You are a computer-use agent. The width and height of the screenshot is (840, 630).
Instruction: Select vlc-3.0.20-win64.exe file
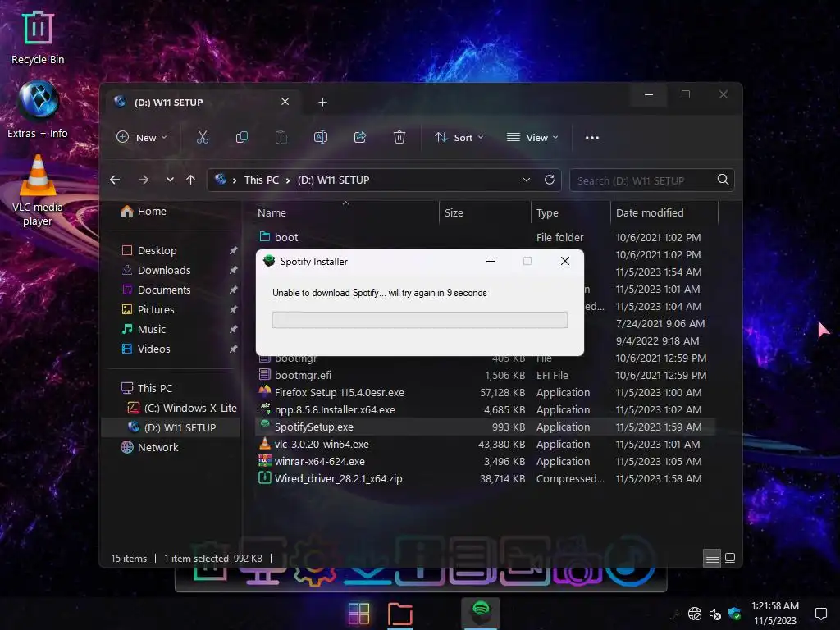tap(485, 444)
